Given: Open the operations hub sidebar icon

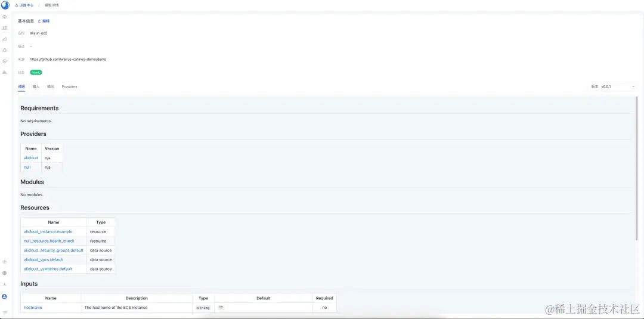Looking at the screenshot, I should click(5, 50).
